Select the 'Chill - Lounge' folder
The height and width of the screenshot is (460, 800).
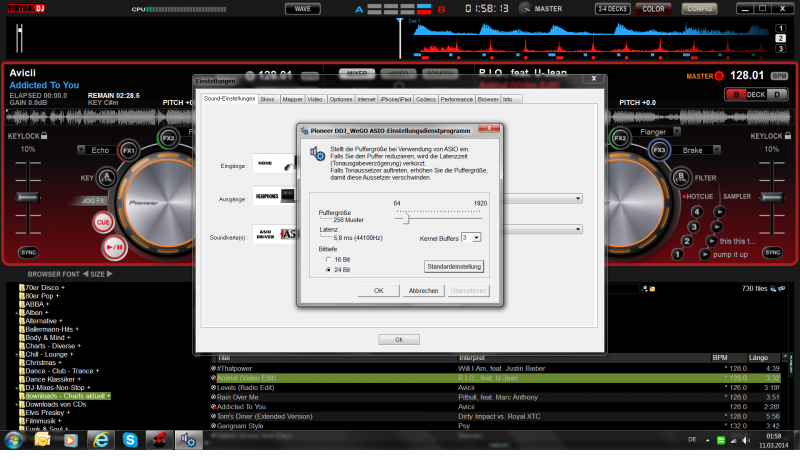coord(46,354)
